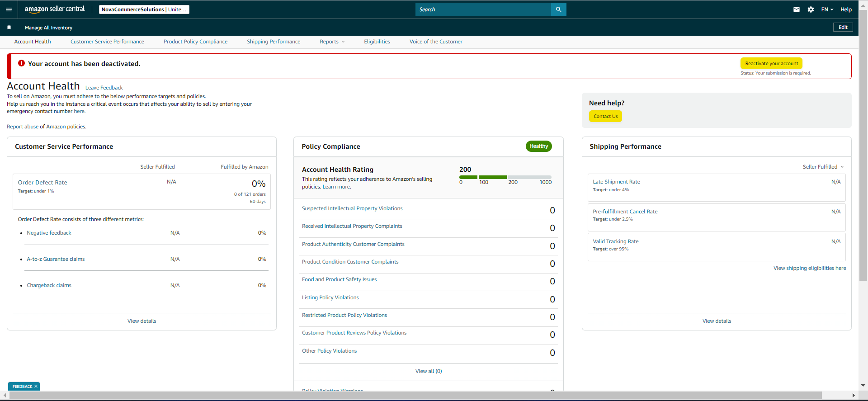Open Voice of the Customer tab
This screenshot has width=868, height=401.
436,42
